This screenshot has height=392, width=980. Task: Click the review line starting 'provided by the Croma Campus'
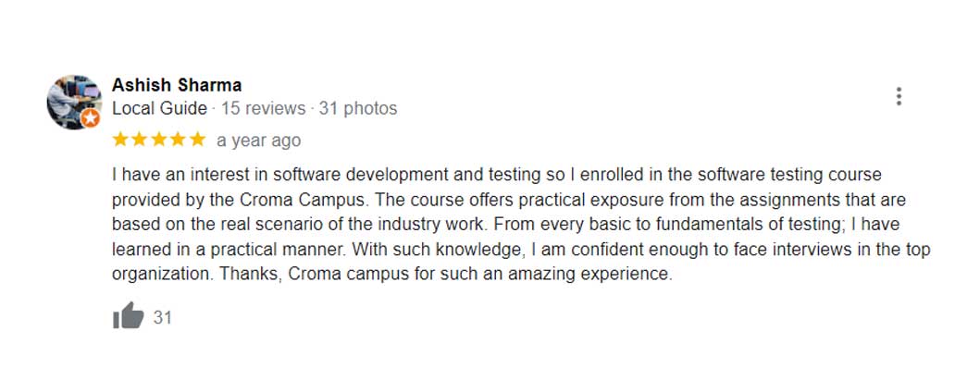pos(508,200)
